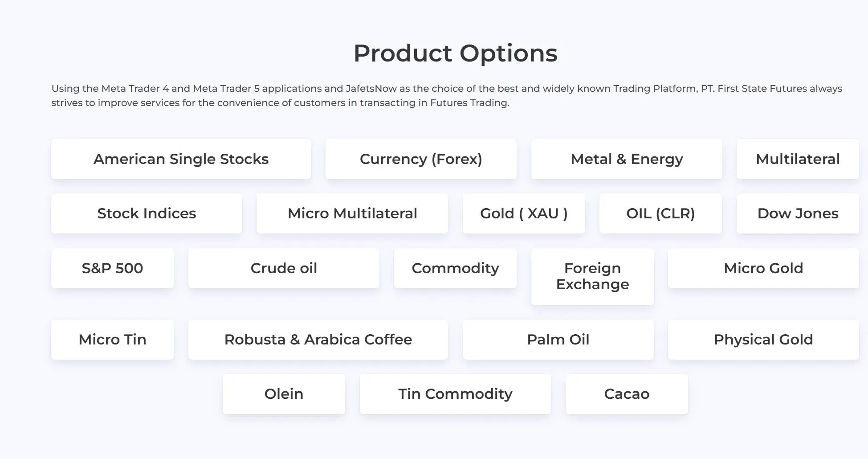Select Robusta & Arabica Coffee option
Image resolution: width=868 pixels, height=459 pixels.
click(318, 340)
